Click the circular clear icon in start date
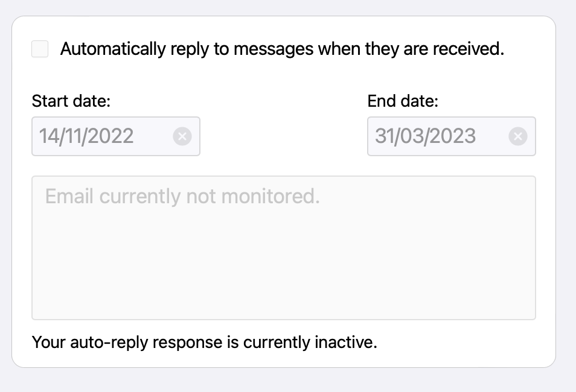 (x=182, y=136)
